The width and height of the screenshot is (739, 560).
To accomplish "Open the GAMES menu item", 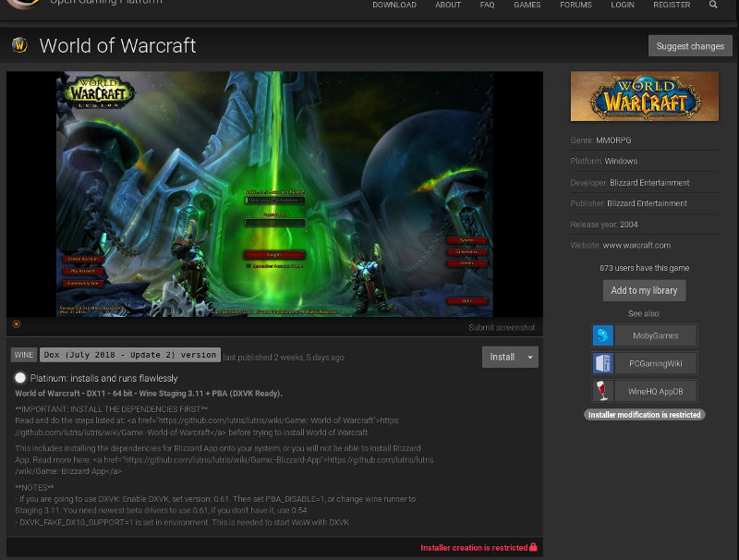I will pos(527,5).
